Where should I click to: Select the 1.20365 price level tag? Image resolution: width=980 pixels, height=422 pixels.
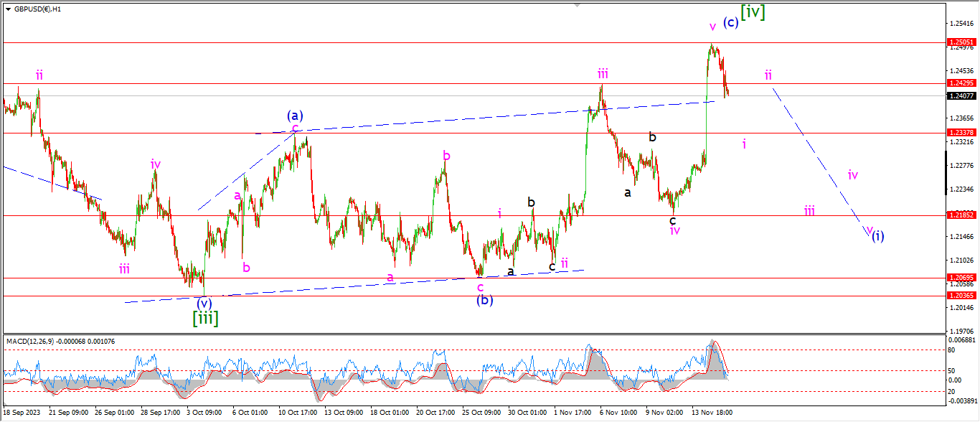pos(961,296)
